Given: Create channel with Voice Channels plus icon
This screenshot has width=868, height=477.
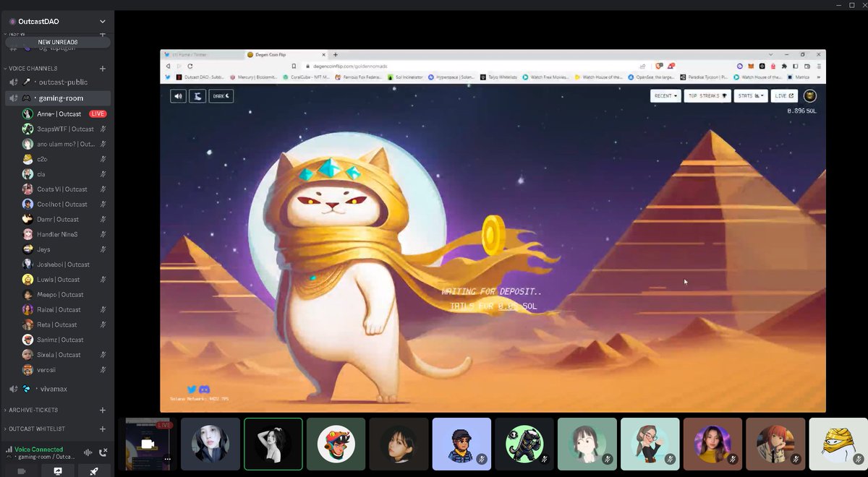Looking at the screenshot, I should click(103, 69).
